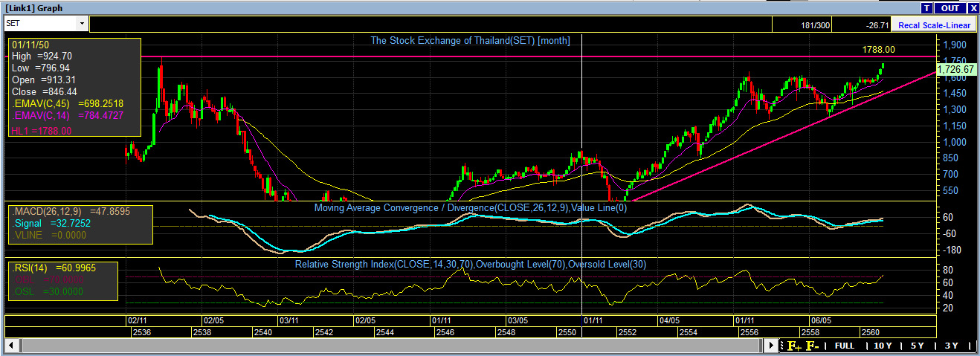
Task: Click the .VLINE legend entry
Action: click(x=49, y=235)
